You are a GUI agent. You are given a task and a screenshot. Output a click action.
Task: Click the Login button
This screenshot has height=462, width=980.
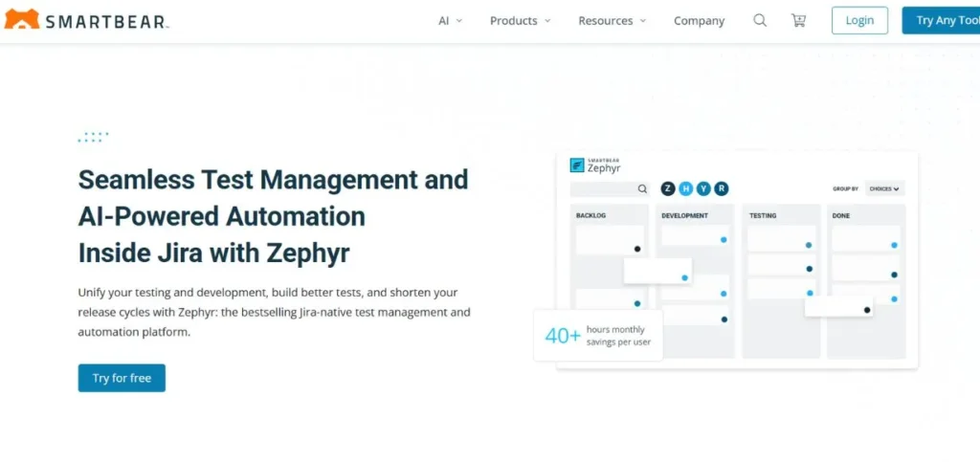[859, 21]
